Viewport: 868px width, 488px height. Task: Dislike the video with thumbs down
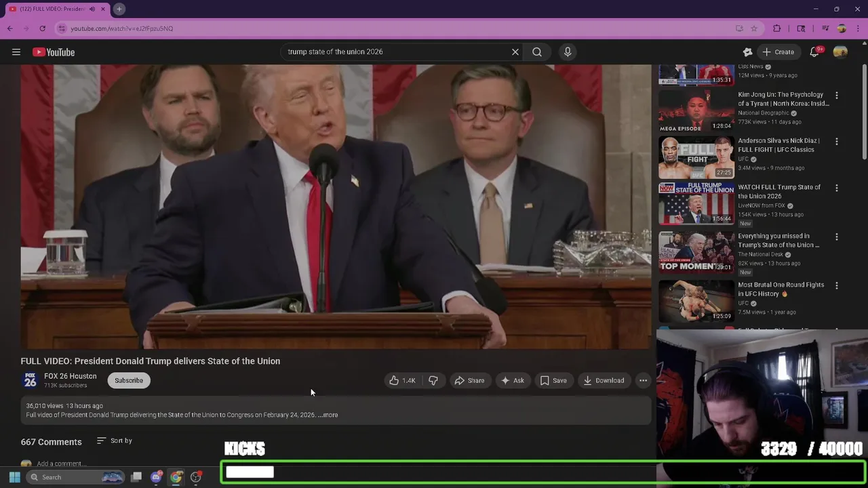click(433, 380)
